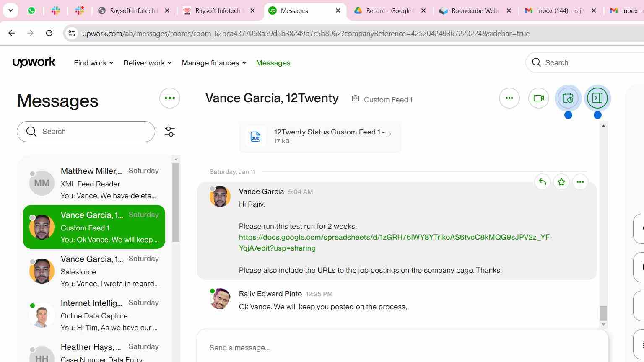Open the Upwork logo home link

[x=34, y=62]
